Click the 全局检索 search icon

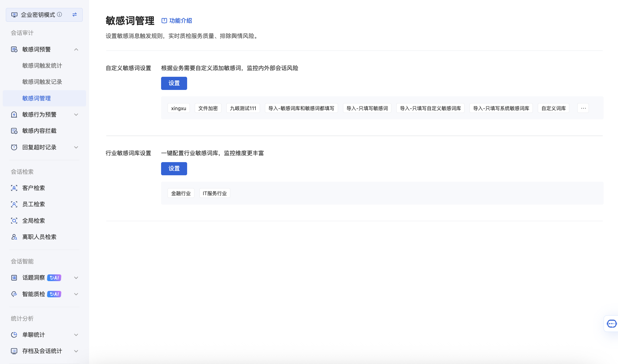[x=14, y=221]
